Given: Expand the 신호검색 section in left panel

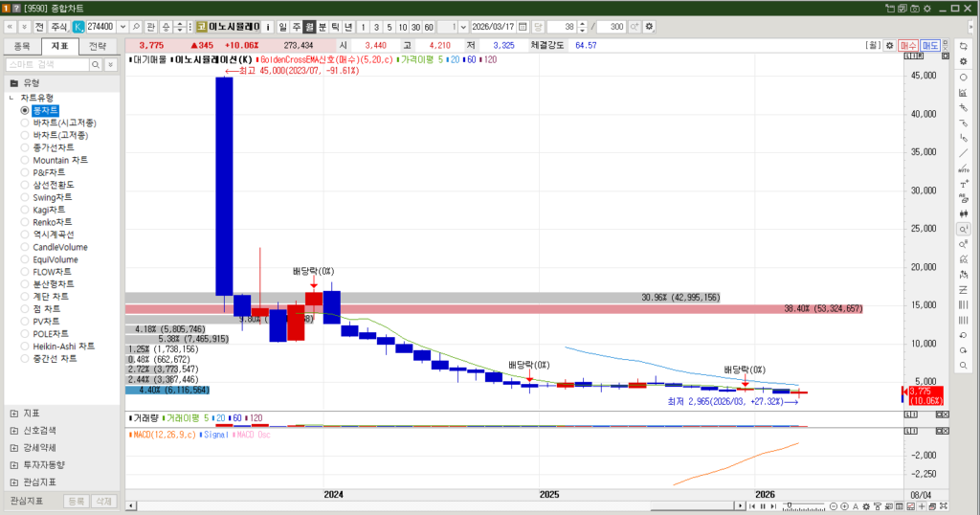Looking at the screenshot, I should (x=13, y=431).
